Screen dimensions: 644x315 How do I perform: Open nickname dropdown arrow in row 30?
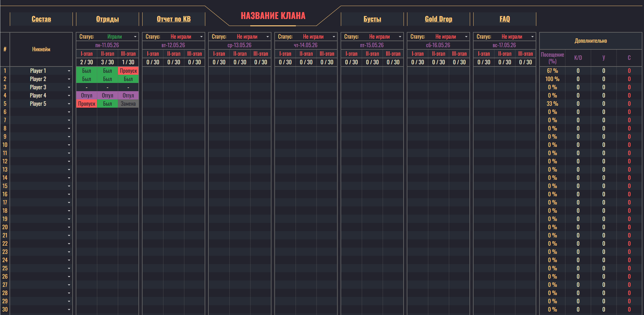[x=69, y=310]
